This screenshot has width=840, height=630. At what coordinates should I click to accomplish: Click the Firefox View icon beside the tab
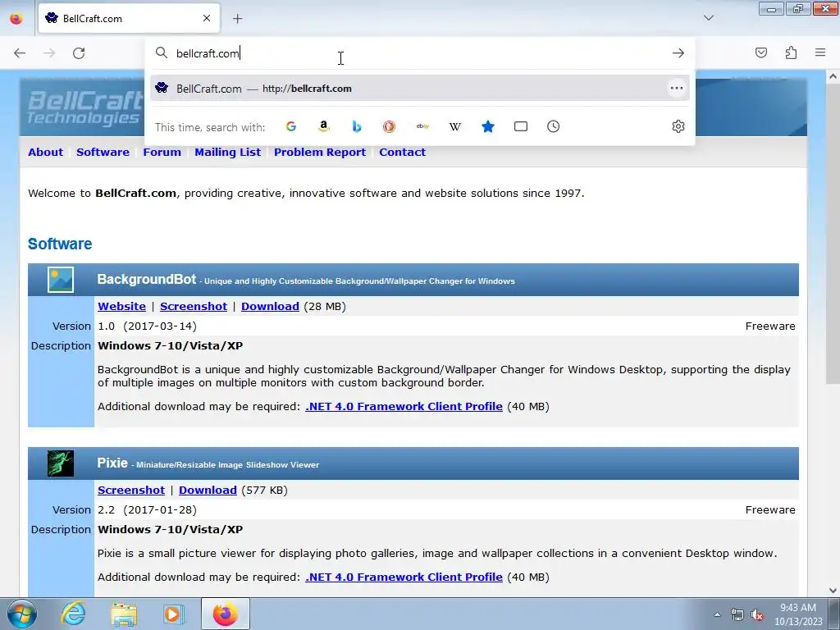point(16,18)
